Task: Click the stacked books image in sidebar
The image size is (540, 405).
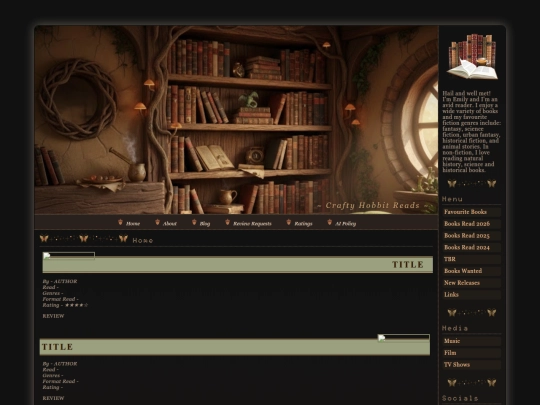Action: 472,56
